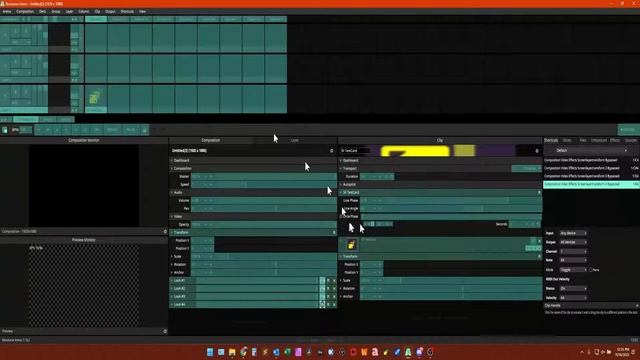Enable the Piano checkbox beside Mode
Image resolution: width=640 pixels, height=360 pixels.
(591, 270)
